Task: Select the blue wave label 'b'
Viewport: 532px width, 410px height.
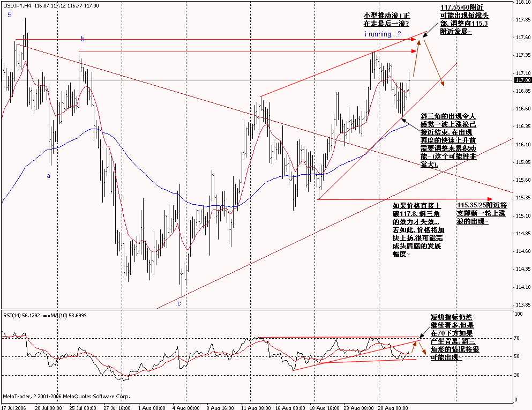Action: tap(83, 39)
